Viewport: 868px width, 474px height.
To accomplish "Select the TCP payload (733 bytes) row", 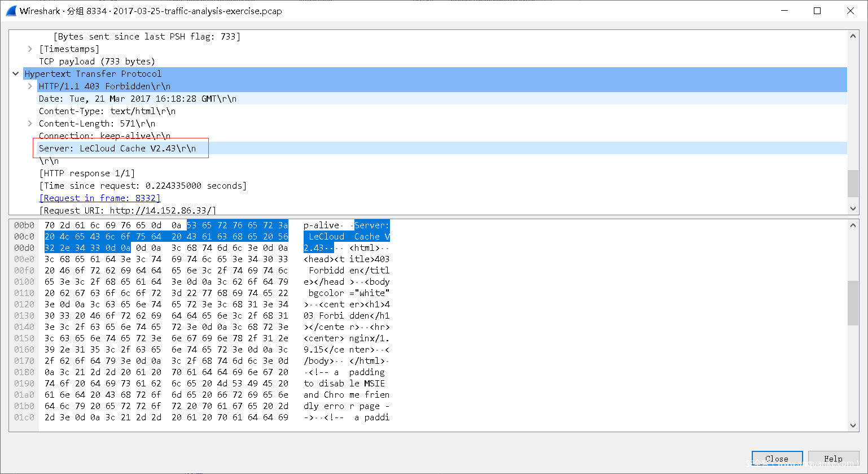I will [x=97, y=62].
